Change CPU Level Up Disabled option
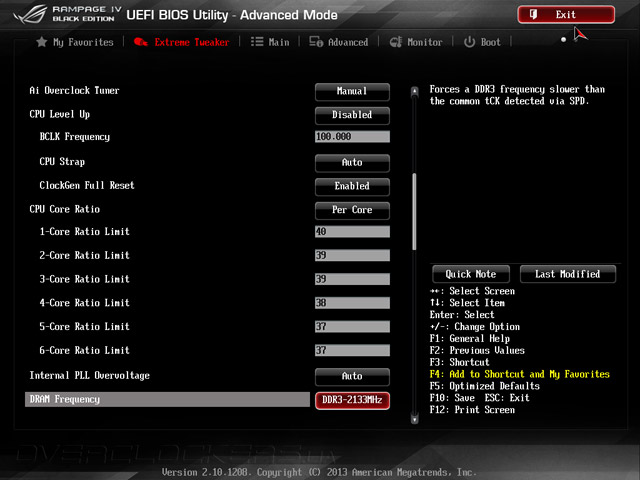Screen dimensions: 640x480 tap(352, 115)
